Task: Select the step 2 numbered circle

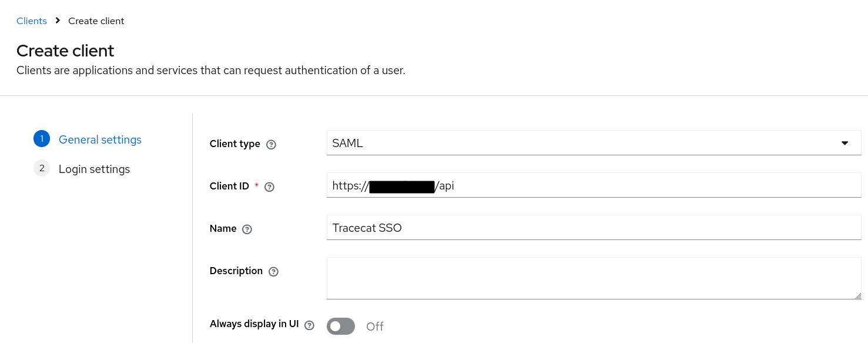Action: click(42, 168)
